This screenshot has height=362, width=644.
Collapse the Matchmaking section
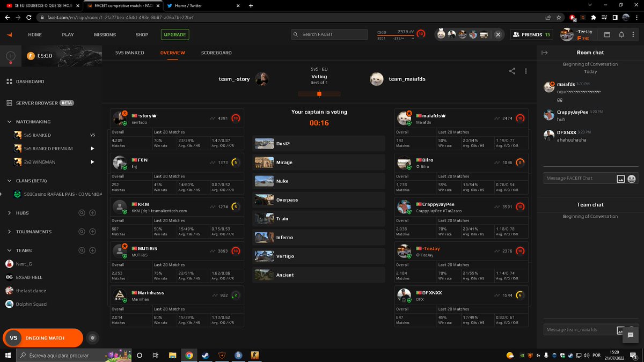click(x=10, y=122)
